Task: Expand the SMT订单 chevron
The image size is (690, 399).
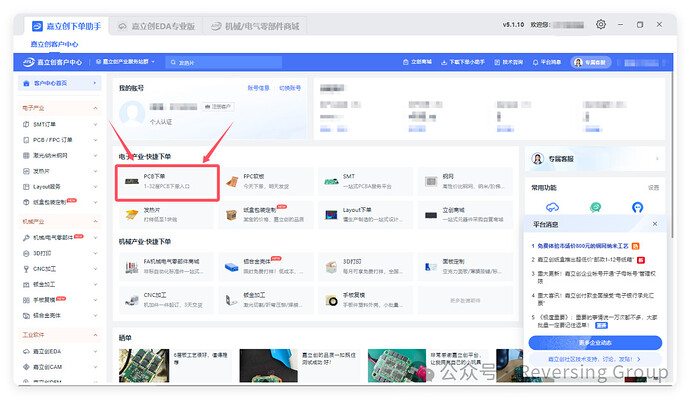Action: click(95, 124)
